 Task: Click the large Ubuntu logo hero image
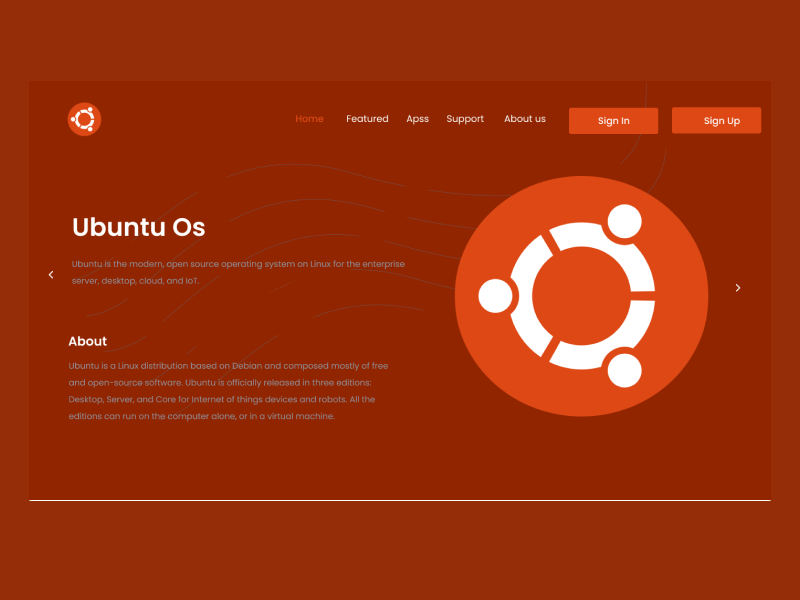pos(581,296)
